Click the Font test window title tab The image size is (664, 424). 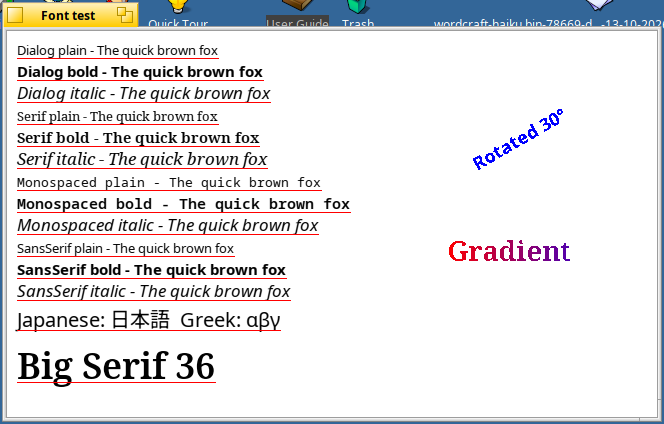(x=71, y=15)
